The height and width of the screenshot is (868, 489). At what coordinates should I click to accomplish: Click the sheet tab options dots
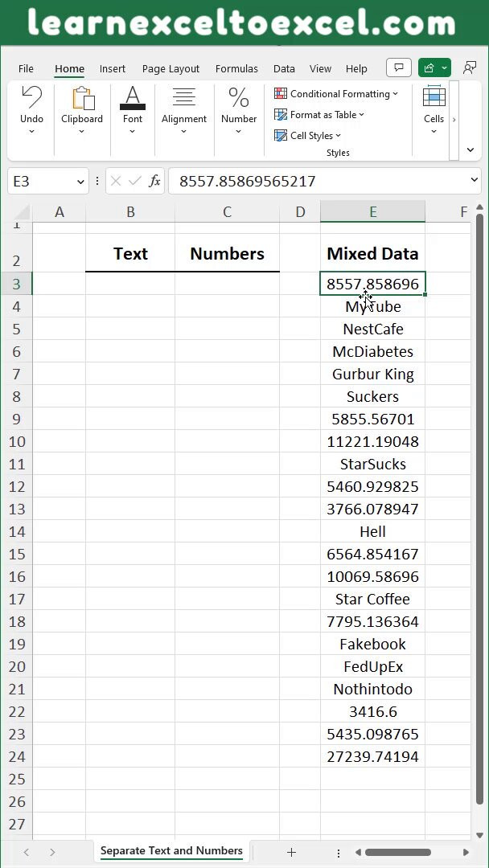click(339, 853)
